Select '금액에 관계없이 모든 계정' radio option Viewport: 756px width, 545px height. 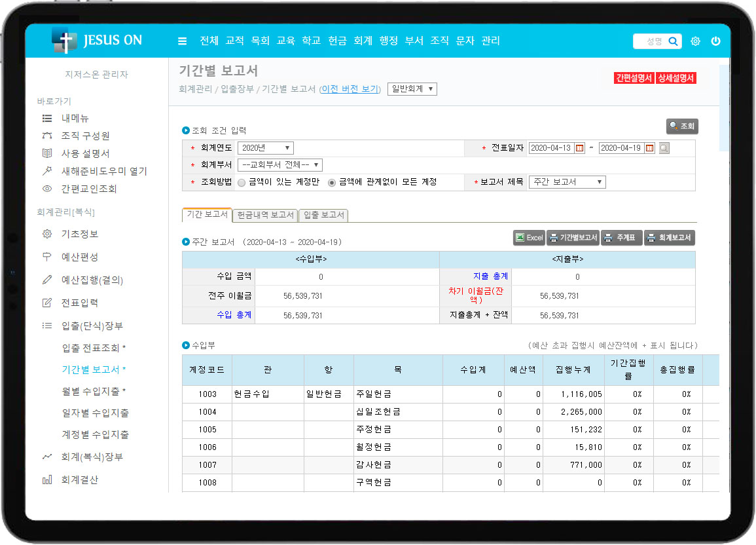tap(332, 182)
